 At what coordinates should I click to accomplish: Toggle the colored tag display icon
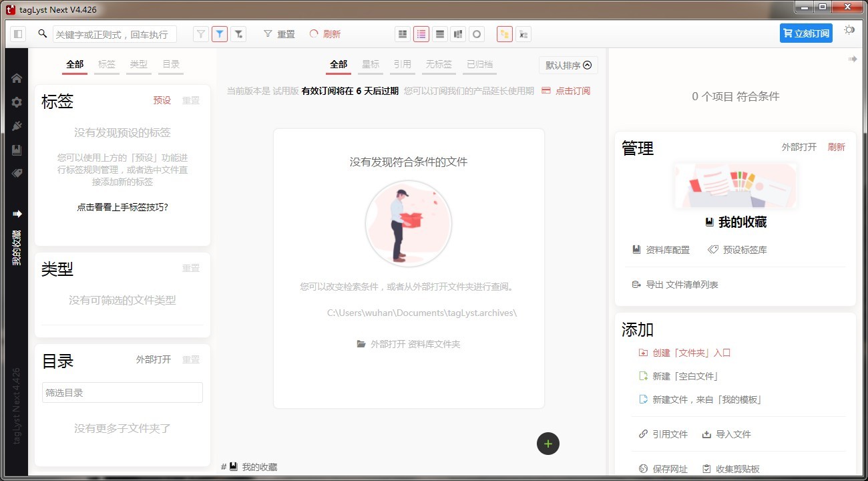coord(504,33)
